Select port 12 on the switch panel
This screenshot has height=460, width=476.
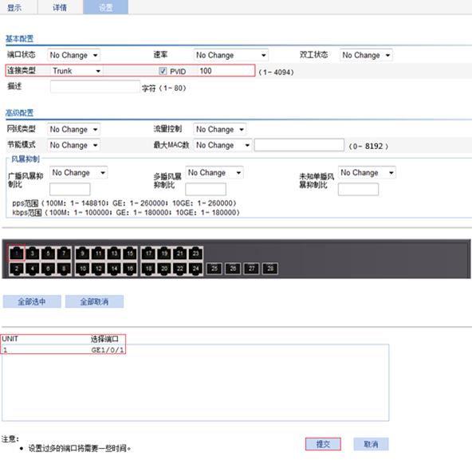coord(98,269)
